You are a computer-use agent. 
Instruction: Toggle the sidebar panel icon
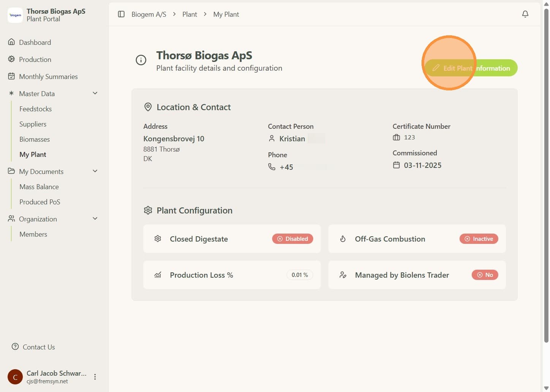pos(121,14)
